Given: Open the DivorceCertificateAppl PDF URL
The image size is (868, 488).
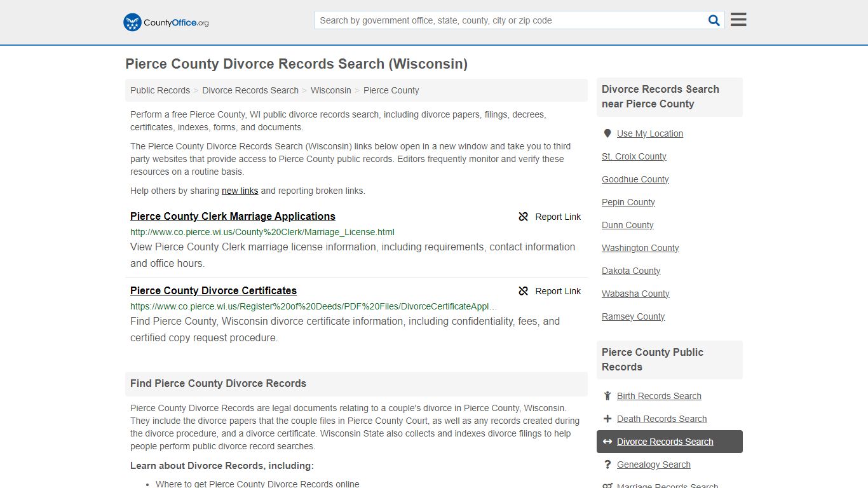Looking at the screenshot, I should (x=314, y=306).
